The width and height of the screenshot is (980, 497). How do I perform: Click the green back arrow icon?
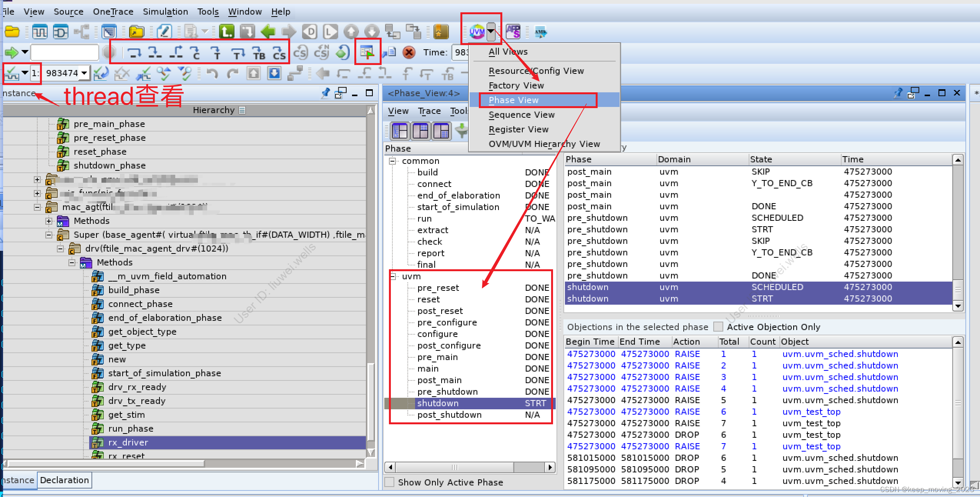(268, 32)
